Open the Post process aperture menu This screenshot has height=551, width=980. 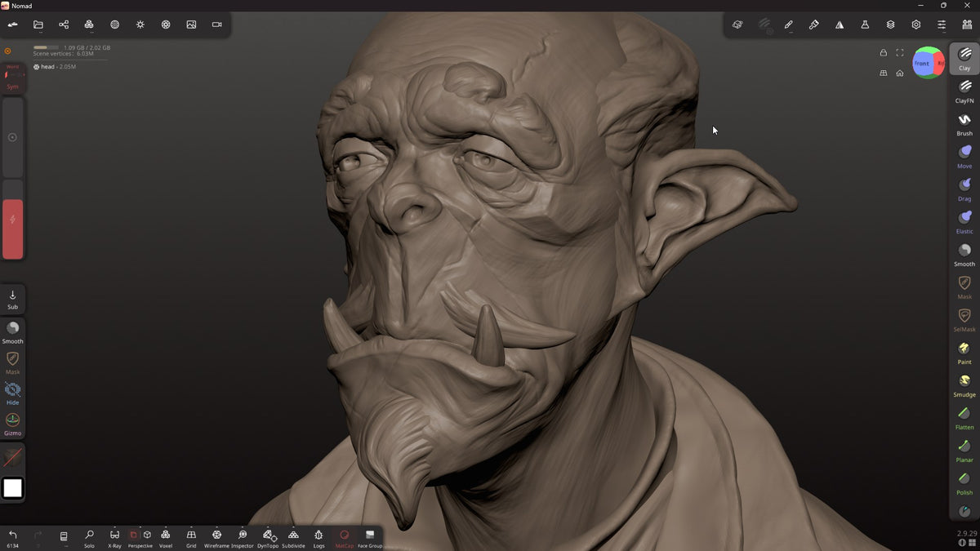pos(166,24)
